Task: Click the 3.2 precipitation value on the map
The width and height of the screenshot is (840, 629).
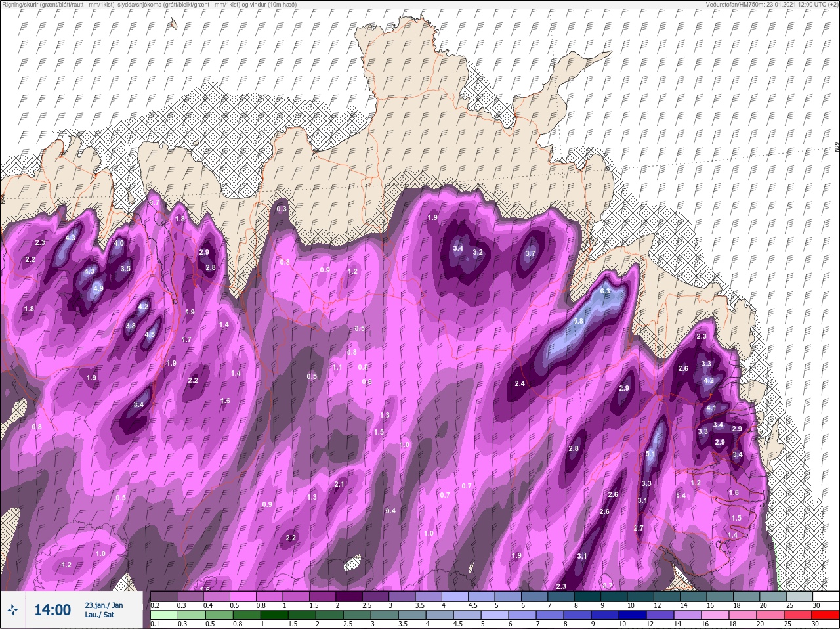Action: coord(478,252)
